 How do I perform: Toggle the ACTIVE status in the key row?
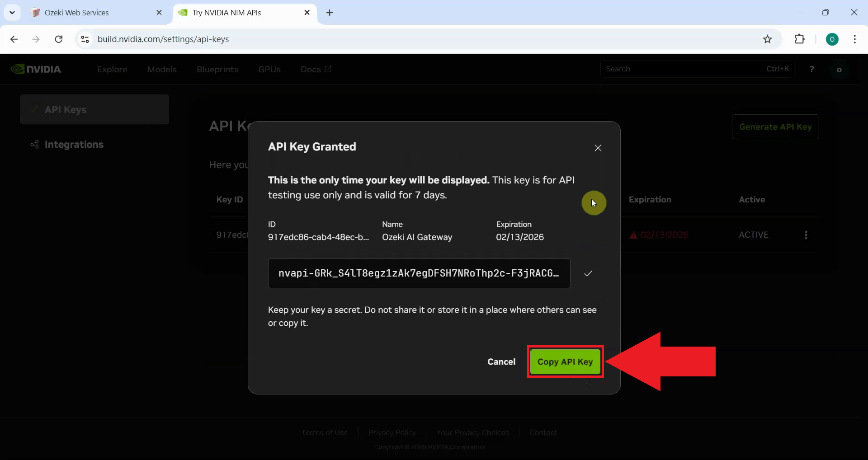coord(754,235)
